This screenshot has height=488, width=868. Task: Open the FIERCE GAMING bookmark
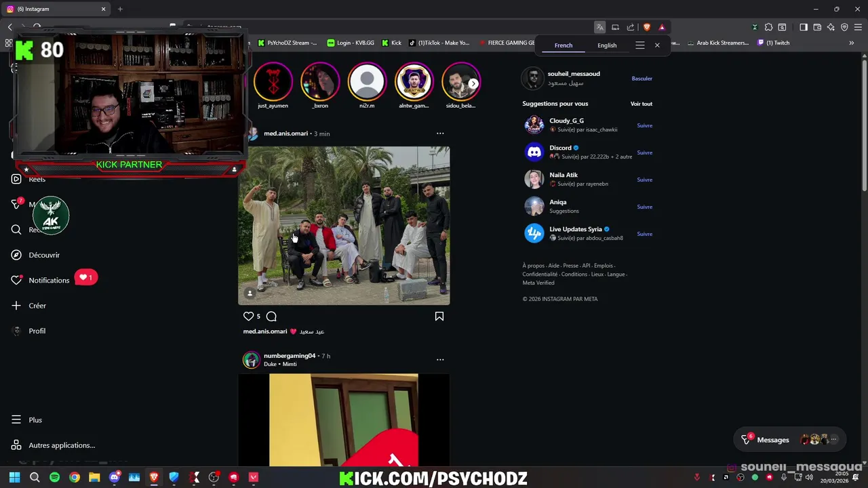point(507,43)
